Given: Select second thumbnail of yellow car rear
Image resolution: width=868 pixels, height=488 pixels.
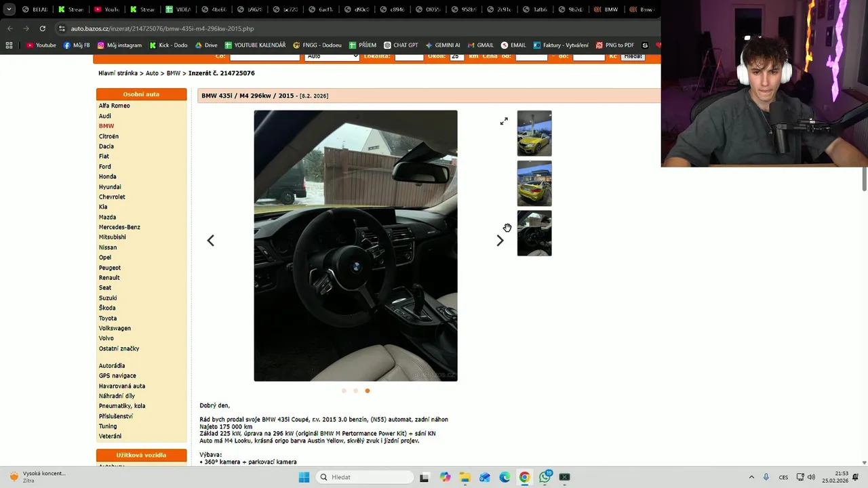Looking at the screenshot, I should click(534, 184).
